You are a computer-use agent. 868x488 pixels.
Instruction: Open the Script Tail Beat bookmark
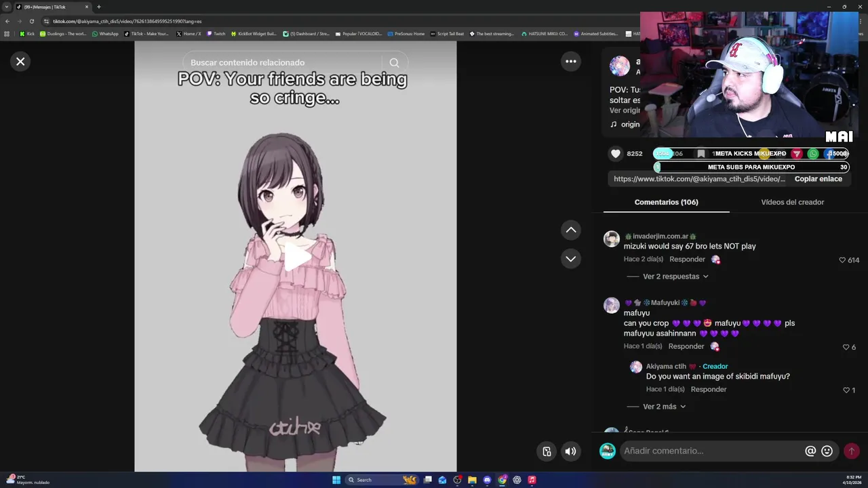(447, 33)
